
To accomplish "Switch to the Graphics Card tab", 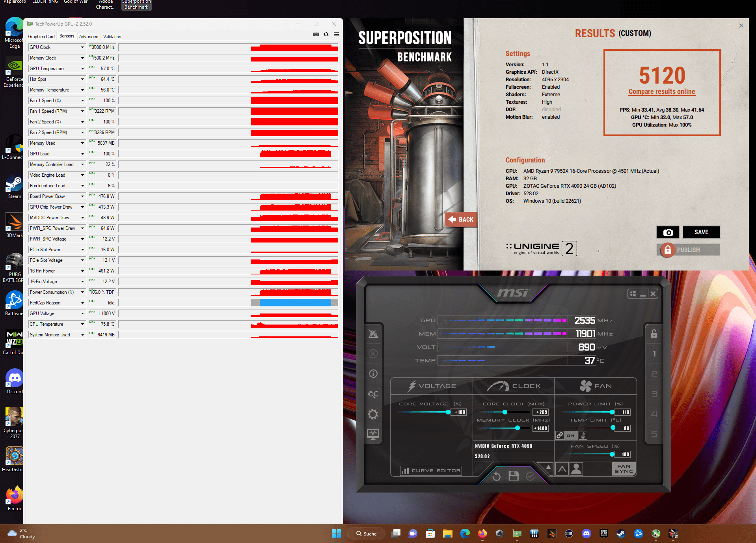I will (x=41, y=37).
